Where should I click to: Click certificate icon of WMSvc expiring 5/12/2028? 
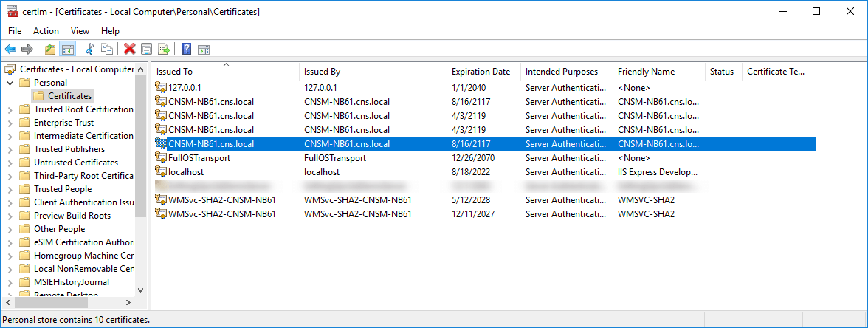pos(161,199)
